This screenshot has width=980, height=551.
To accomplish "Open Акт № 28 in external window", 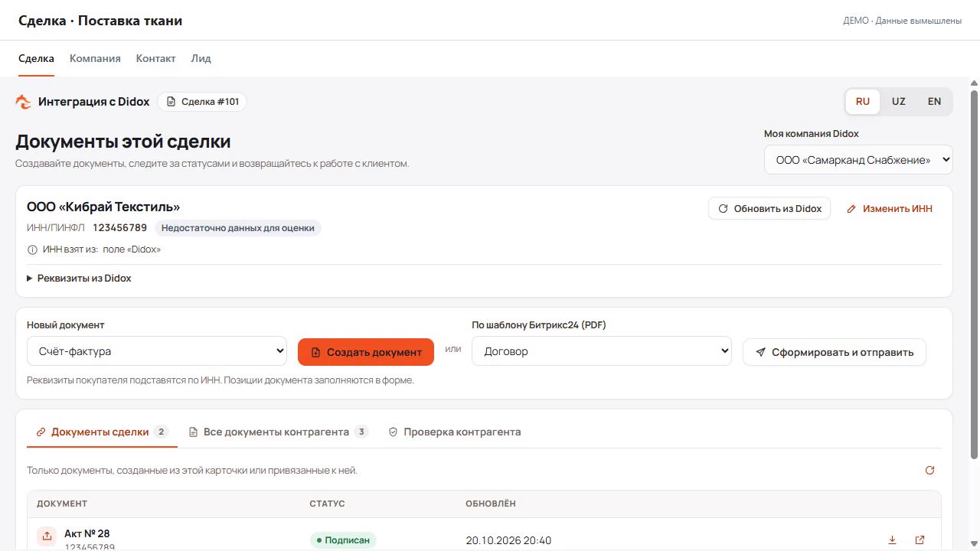I will click(920, 540).
